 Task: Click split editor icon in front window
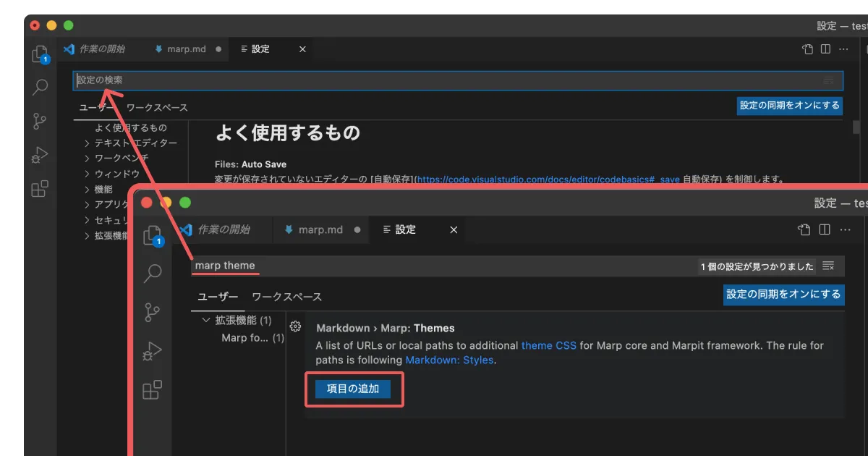(x=825, y=229)
